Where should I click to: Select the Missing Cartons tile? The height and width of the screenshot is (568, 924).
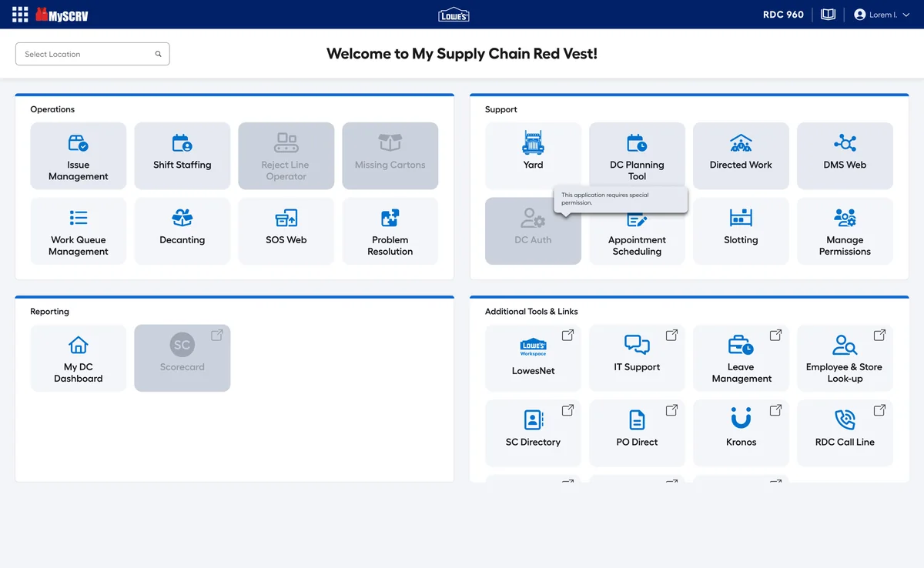pyautogui.click(x=390, y=156)
